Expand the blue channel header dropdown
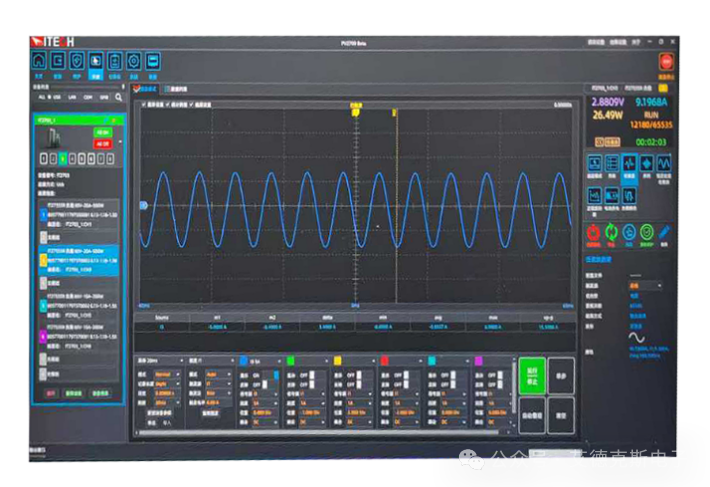 click(279, 361)
